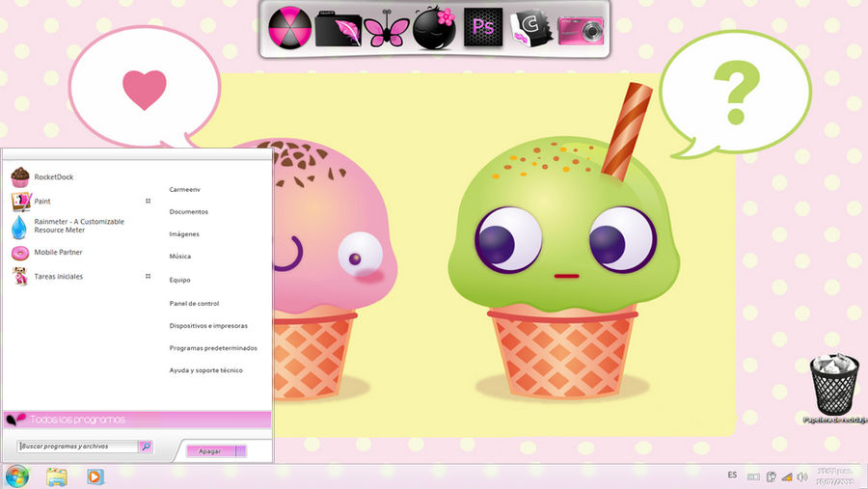The image size is (868, 489).
Task: Open Dispositivos e impresoras
Action: pyautogui.click(x=208, y=326)
